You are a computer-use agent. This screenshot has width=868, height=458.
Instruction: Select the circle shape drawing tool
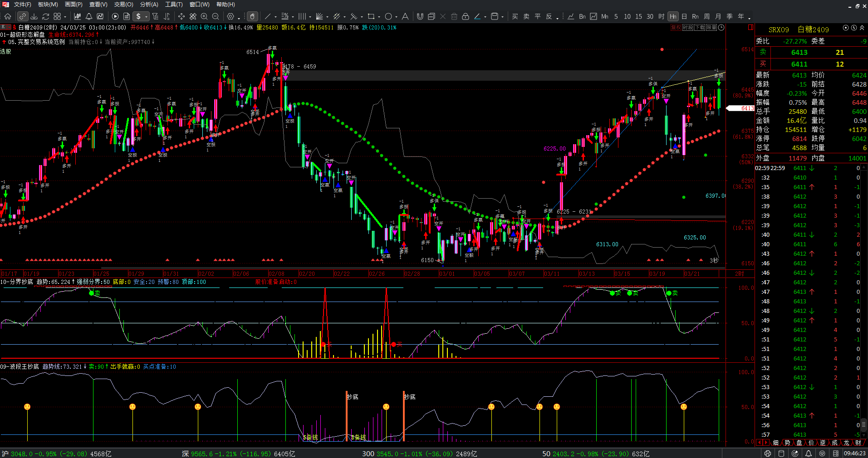(x=388, y=16)
